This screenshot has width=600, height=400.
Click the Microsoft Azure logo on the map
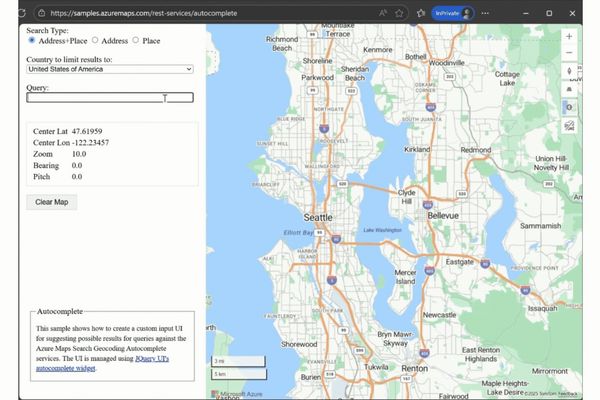pyautogui.click(x=237, y=393)
